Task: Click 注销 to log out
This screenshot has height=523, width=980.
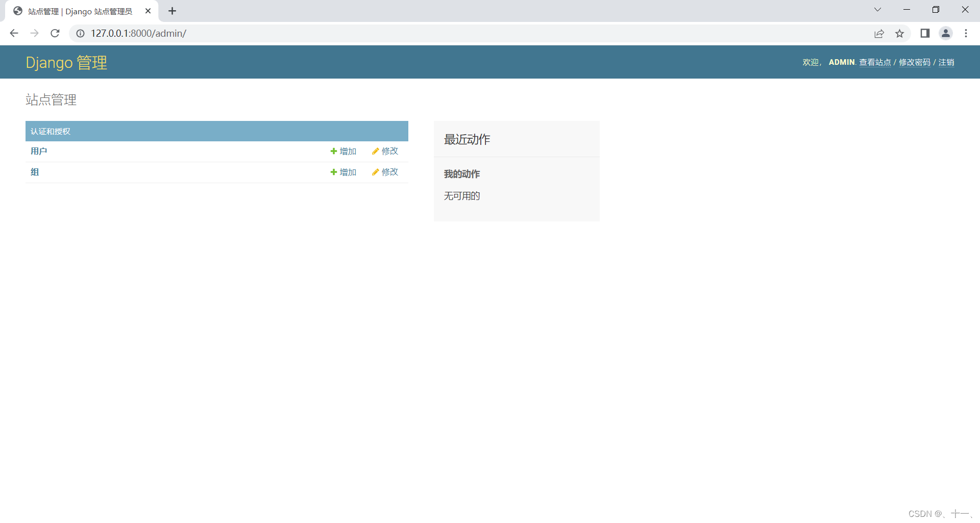Action: [x=946, y=62]
